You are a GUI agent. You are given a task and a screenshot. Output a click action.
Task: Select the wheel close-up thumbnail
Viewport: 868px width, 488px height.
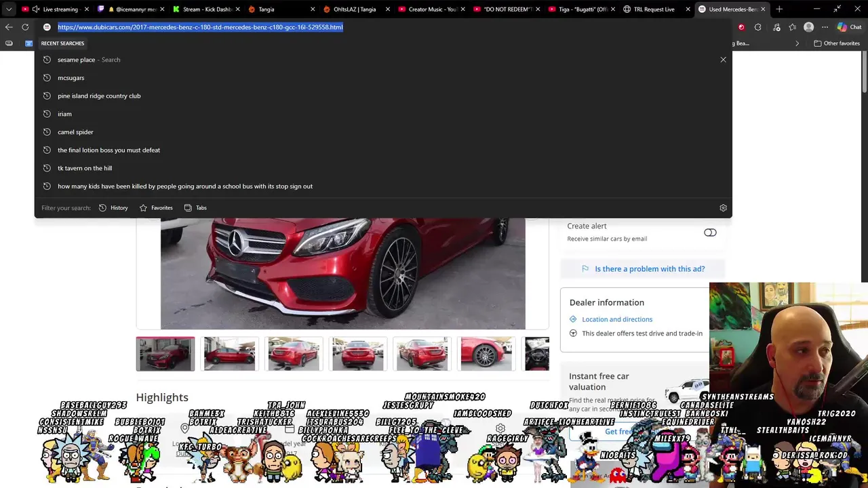coord(486,354)
